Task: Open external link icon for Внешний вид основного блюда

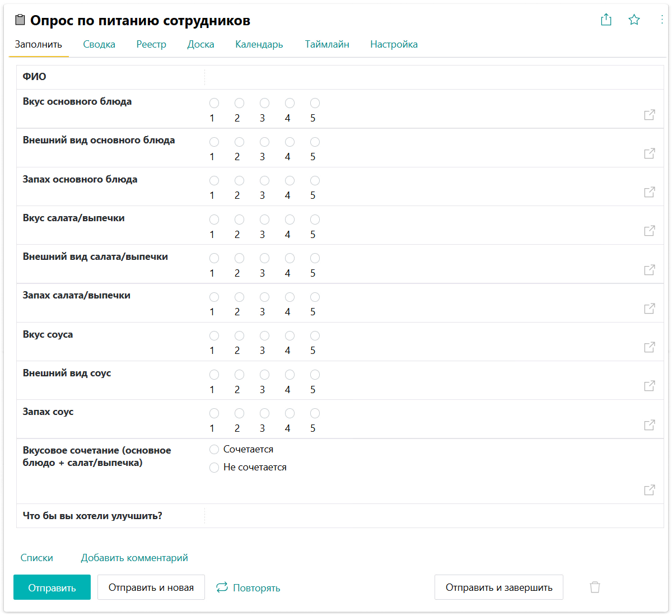Action: pos(650,153)
